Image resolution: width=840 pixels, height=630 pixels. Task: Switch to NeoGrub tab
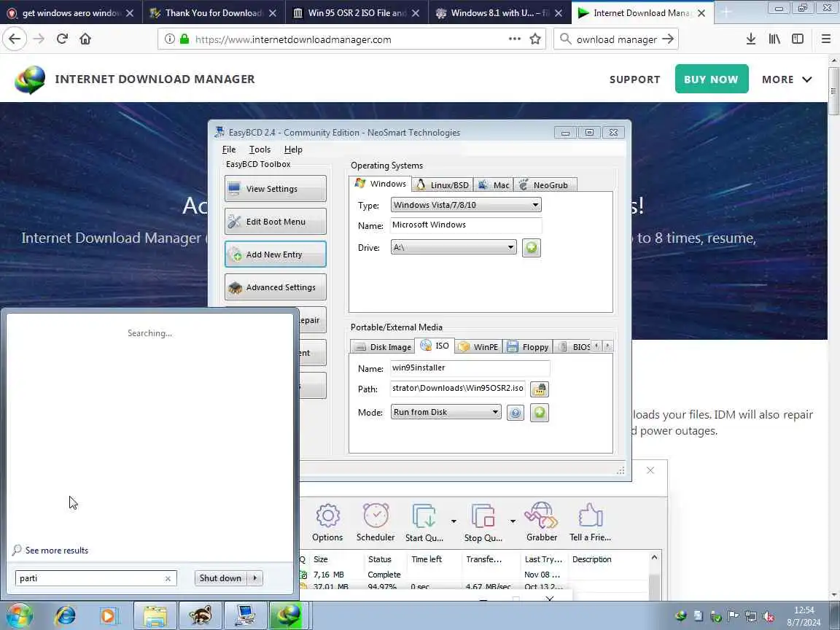click(x=545, y=184)
